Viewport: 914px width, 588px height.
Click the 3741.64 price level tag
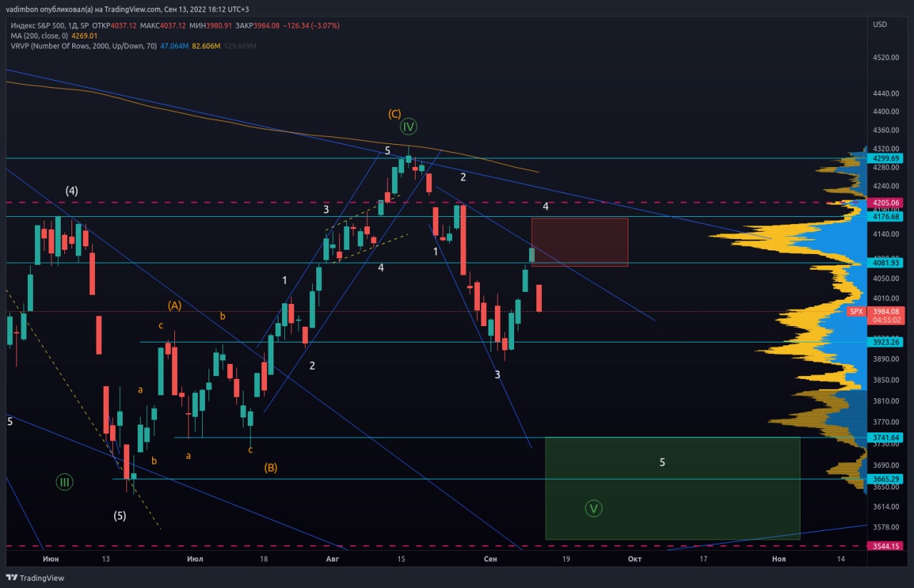(885, 437)
